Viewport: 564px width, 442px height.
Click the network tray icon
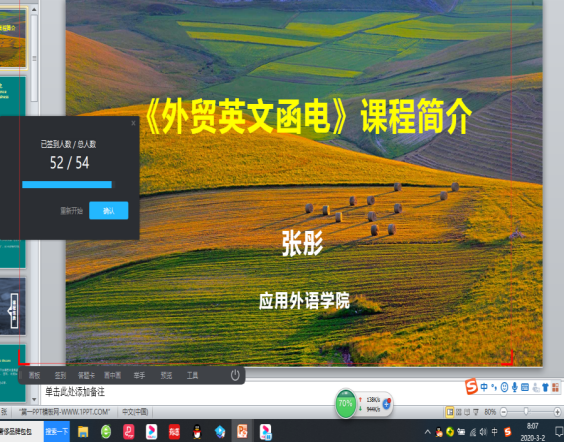pyautogui.click(x=473, y=432)
